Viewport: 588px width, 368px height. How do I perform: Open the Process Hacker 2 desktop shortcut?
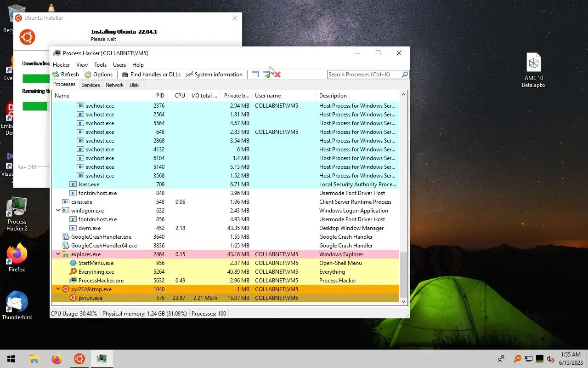17,214
